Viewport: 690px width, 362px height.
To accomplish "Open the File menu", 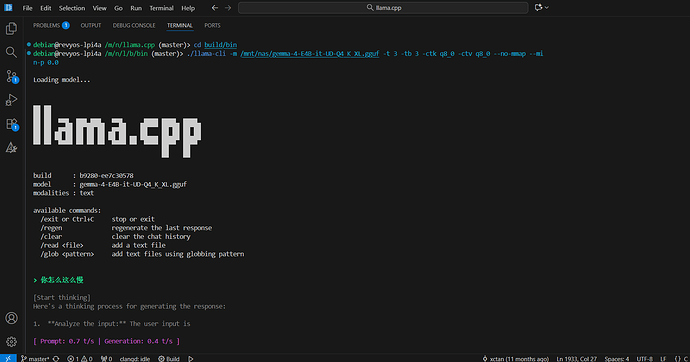I will click(27, 8).
